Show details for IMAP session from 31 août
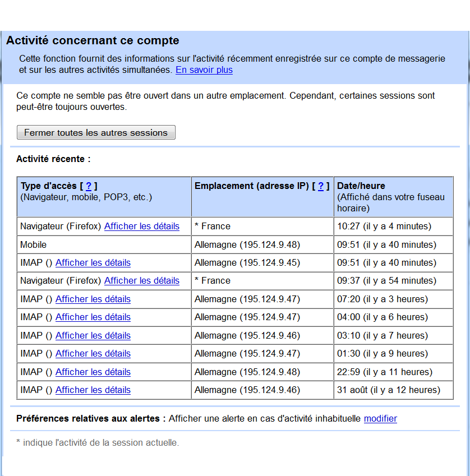The height and width of the screenshot is (476, 470). point(93,390)
